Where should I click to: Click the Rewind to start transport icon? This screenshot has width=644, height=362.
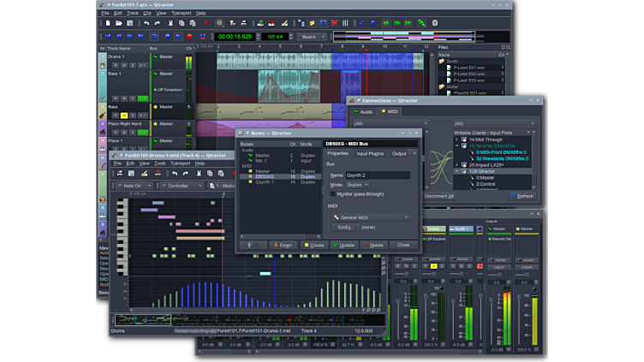coord(107,37)
